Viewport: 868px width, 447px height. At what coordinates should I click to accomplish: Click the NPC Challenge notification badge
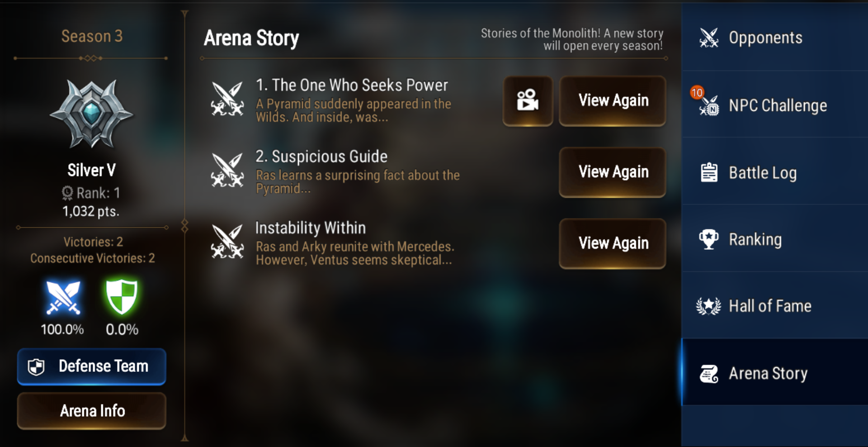tap(697, 93)
